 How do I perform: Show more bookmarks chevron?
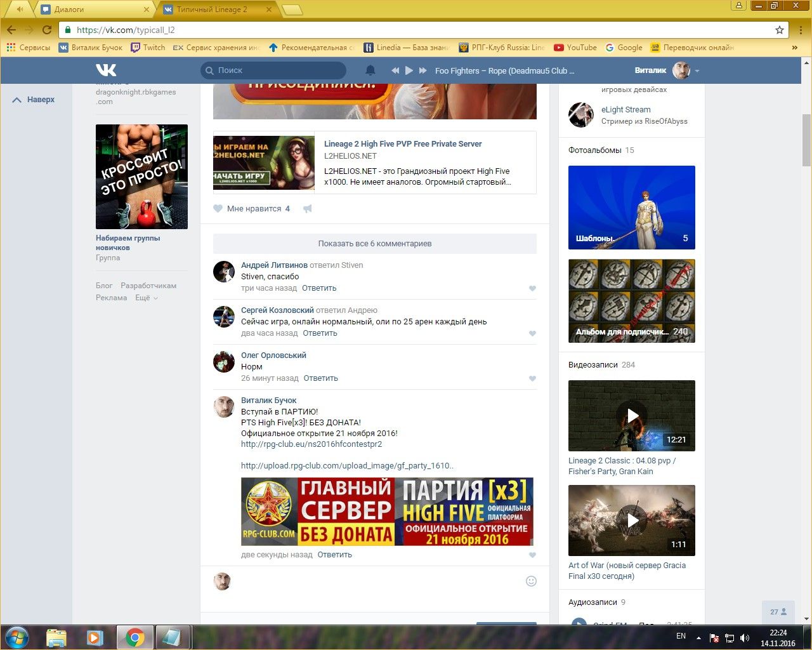[794, 48]
